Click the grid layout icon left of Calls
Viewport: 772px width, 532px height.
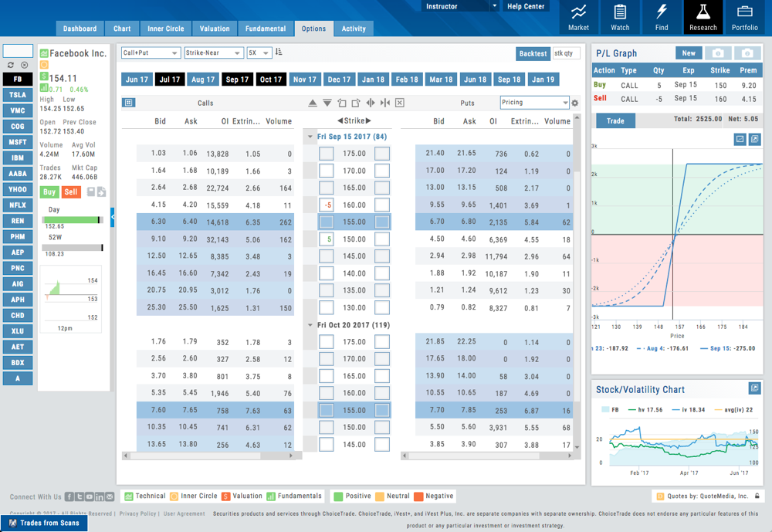point(128,103)
